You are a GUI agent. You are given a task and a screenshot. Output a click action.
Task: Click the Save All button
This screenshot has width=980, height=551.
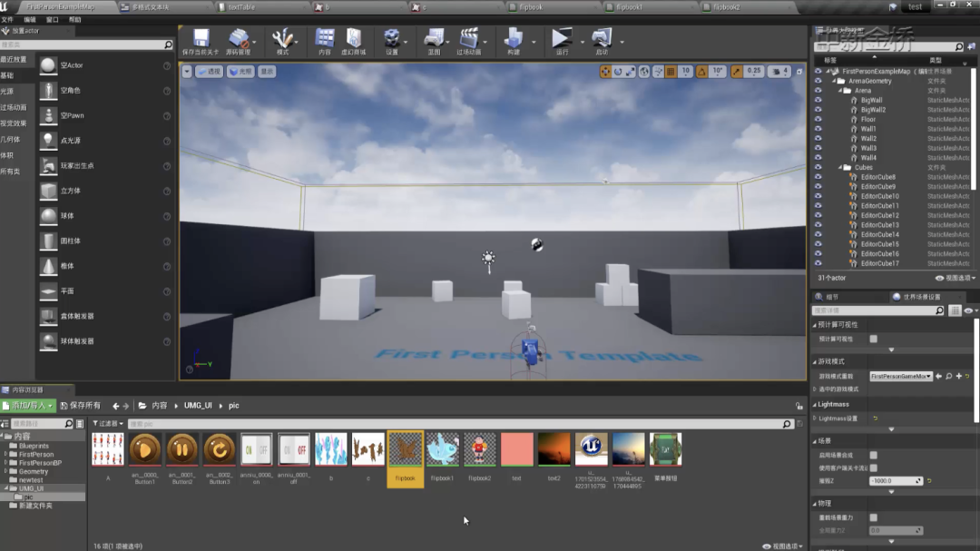click(80, 406)
